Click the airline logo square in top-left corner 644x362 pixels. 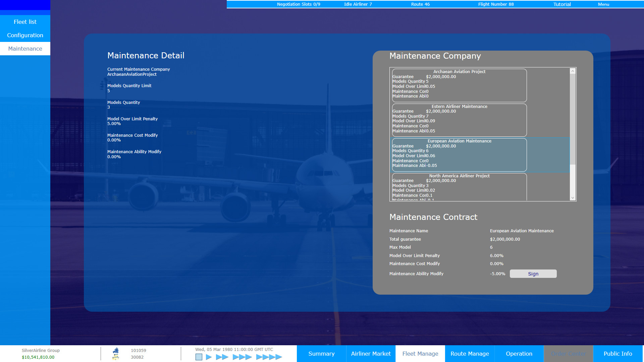pos(25,5)
